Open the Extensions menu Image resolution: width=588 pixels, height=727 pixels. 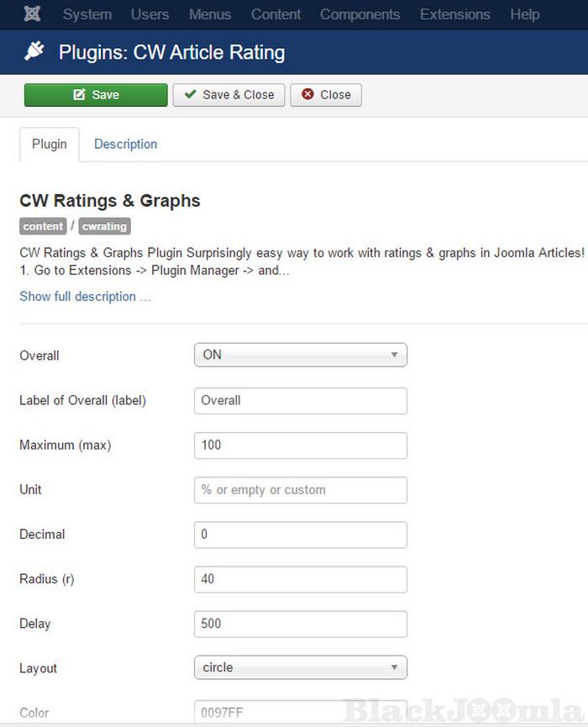454,14
